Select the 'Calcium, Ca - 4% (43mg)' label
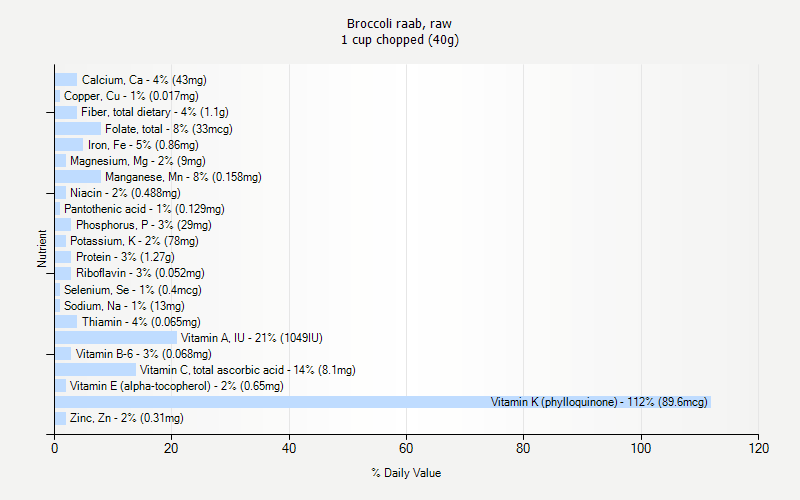 click(144, 80)
